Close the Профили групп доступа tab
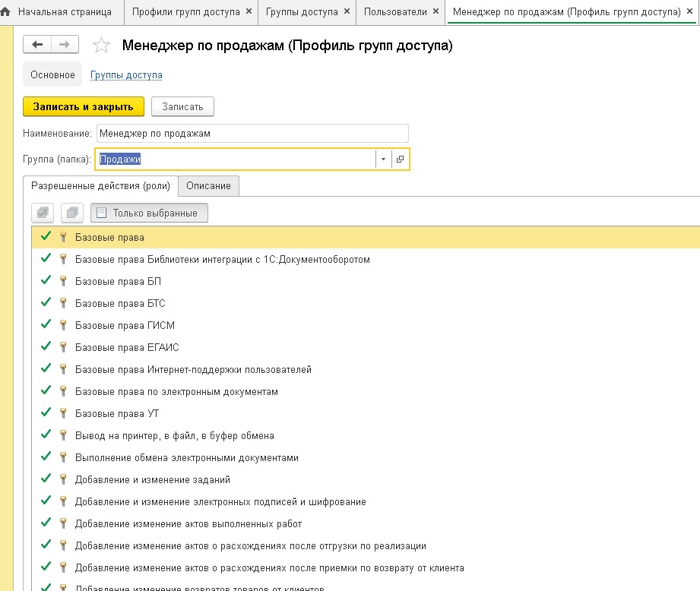 249,11
